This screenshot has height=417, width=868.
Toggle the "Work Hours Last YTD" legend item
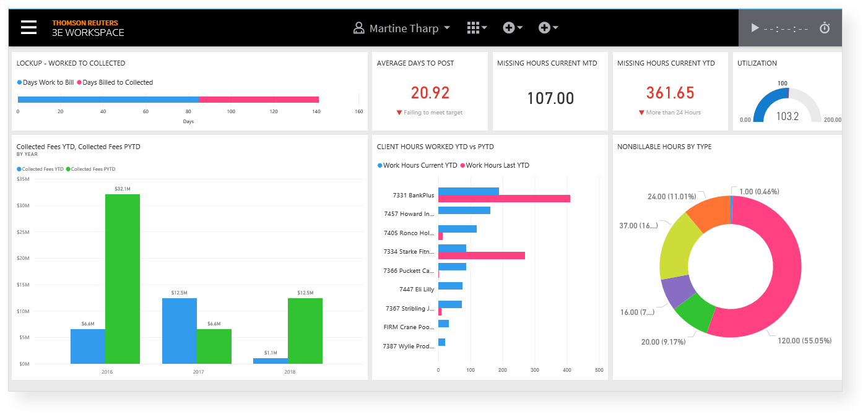point(494,165)
